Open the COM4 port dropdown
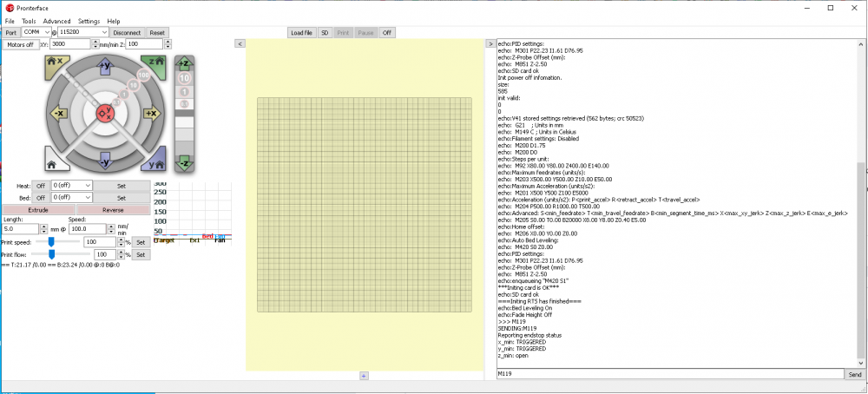The height and width of the screenshot is (394, 868). click(36, 33)
